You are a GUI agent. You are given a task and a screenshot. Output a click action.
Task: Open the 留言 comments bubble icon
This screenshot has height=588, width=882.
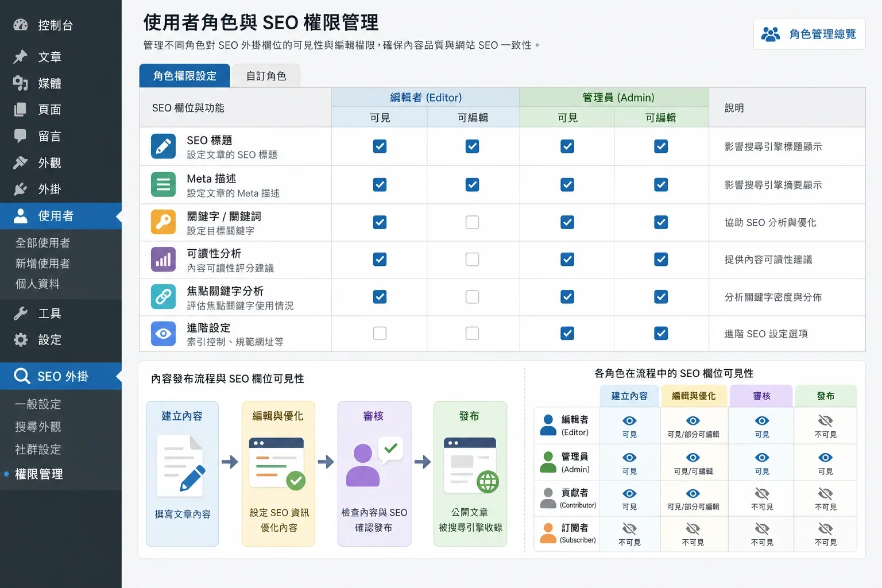pyautogui.click(x=21, y=136)
